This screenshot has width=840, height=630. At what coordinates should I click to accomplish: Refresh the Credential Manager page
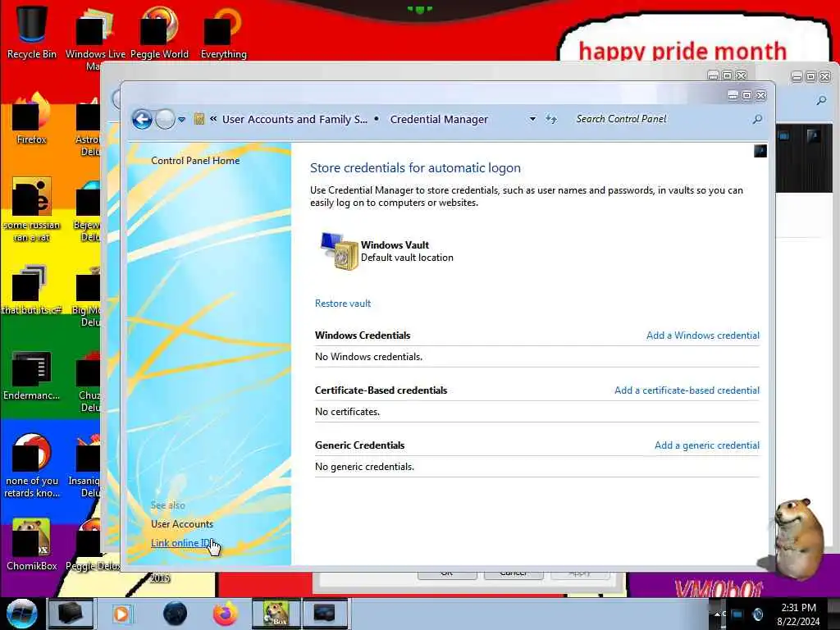(x=551, y=119)
